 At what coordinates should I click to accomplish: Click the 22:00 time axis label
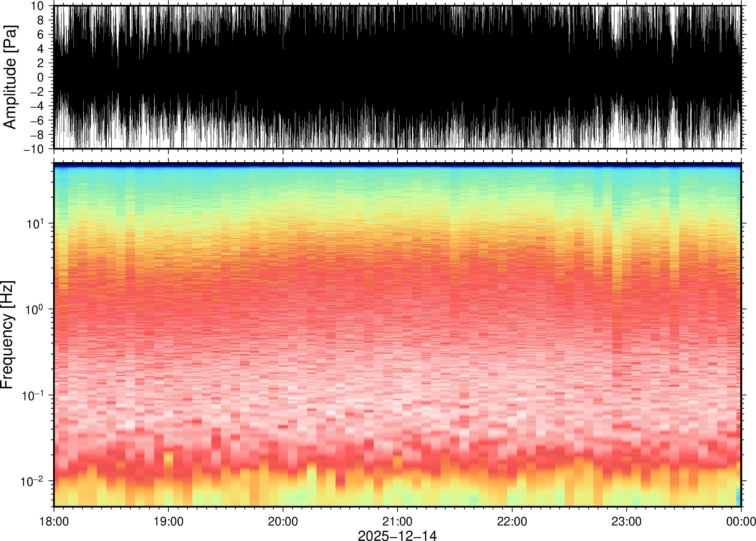512,521
